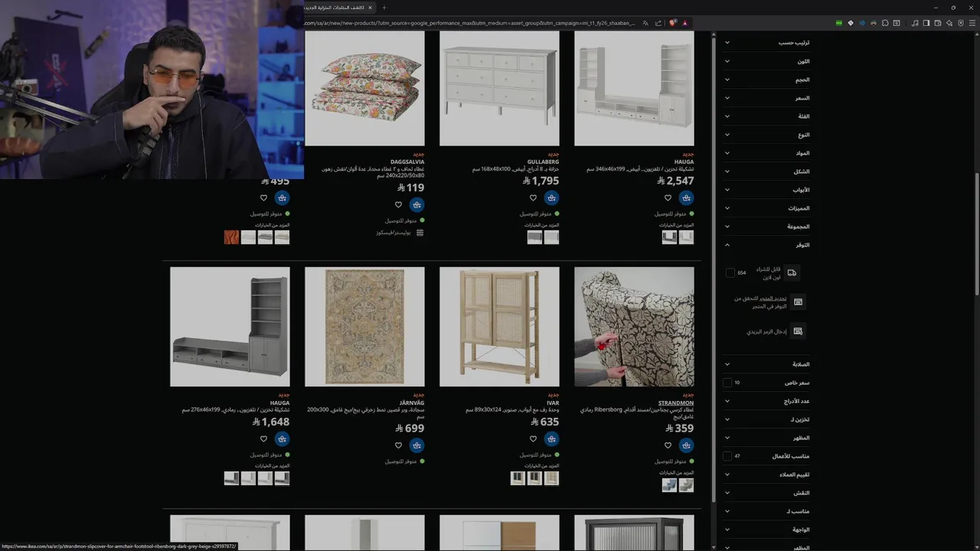Open the STRANDMON cover product image

tap(634, 327)
